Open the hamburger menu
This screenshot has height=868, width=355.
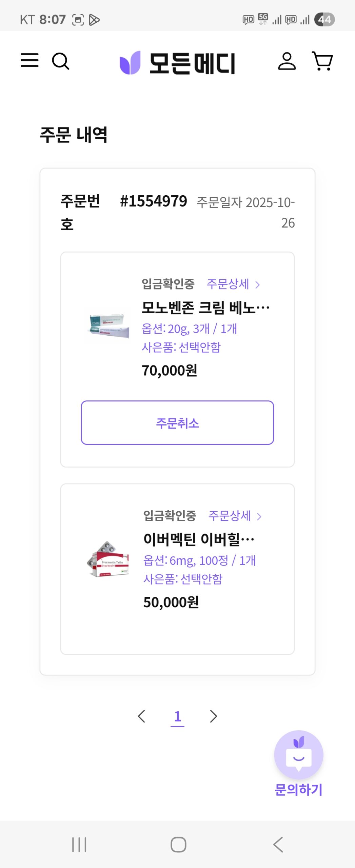tap(29, 60)
